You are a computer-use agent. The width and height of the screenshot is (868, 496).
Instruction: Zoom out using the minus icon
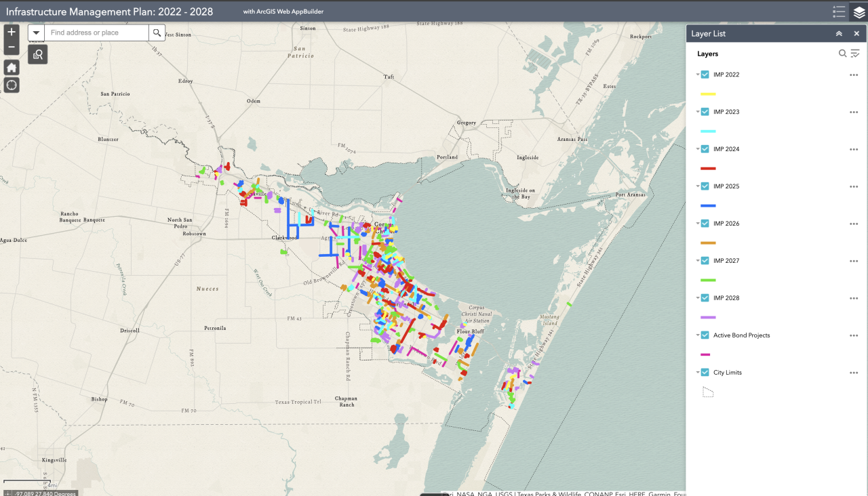tap(11, 48)
